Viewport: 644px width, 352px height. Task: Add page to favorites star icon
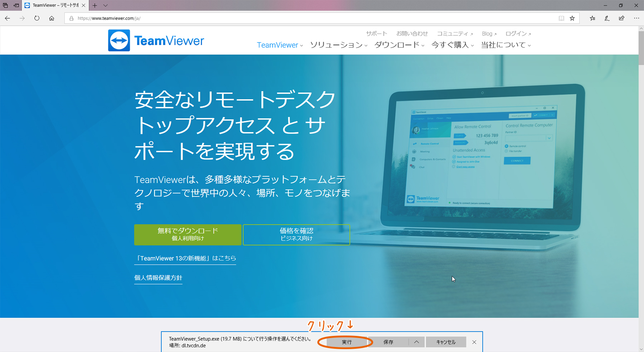(572, 18)
